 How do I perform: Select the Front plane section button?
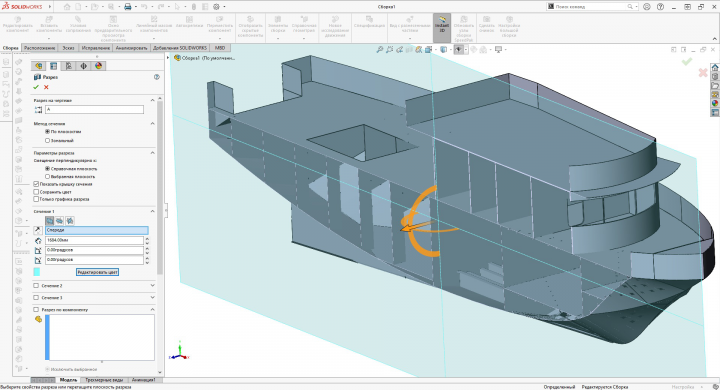click(50, 221)
